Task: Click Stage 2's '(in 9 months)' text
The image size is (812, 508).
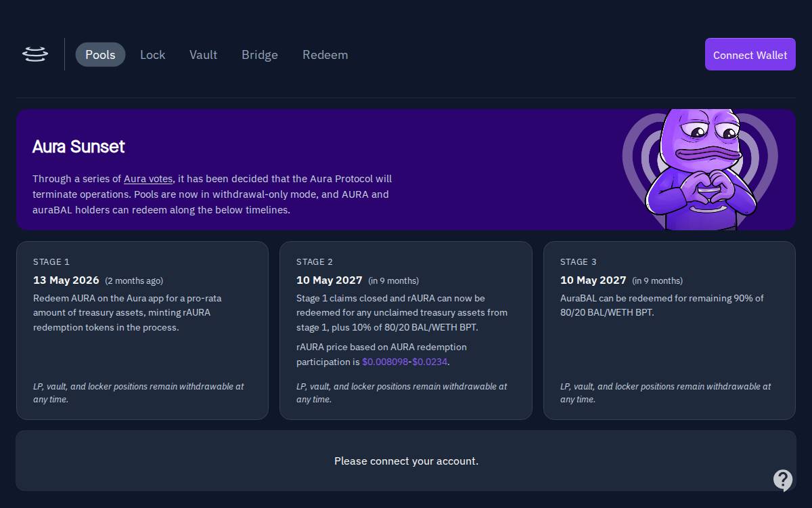Action: coord(393,280)
